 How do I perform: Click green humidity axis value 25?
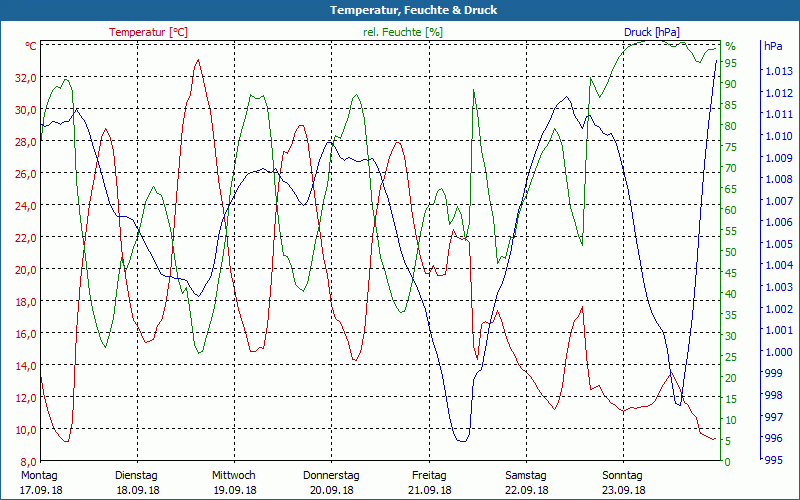(x=730, y=357)
